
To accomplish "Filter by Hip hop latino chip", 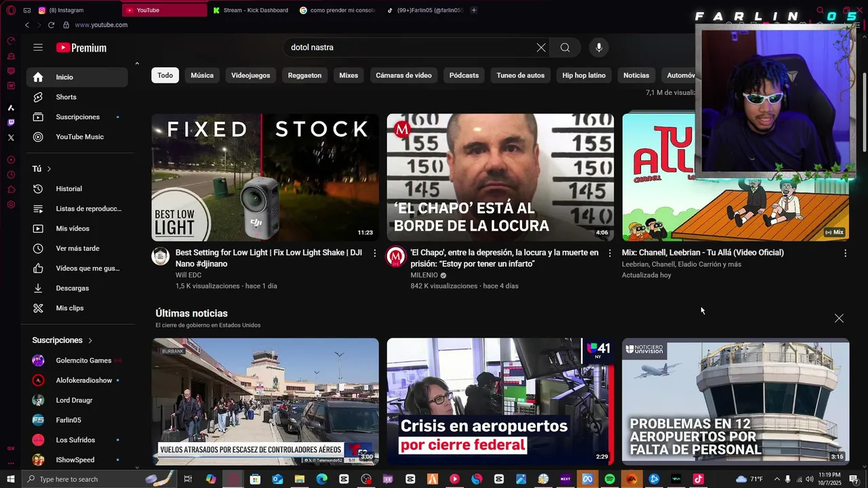I will point(584,75).
